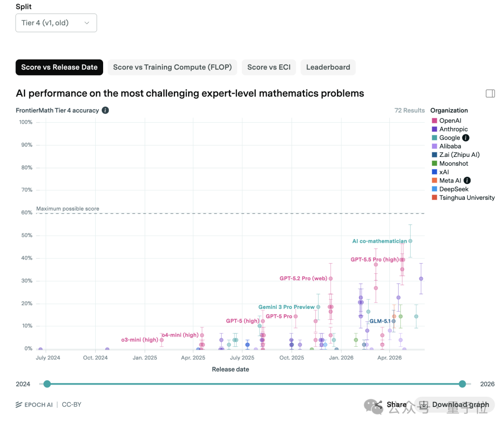504x428 pixels.
Task: Click the 'EPOCH AI' footer text
Action: click(39, 405)
